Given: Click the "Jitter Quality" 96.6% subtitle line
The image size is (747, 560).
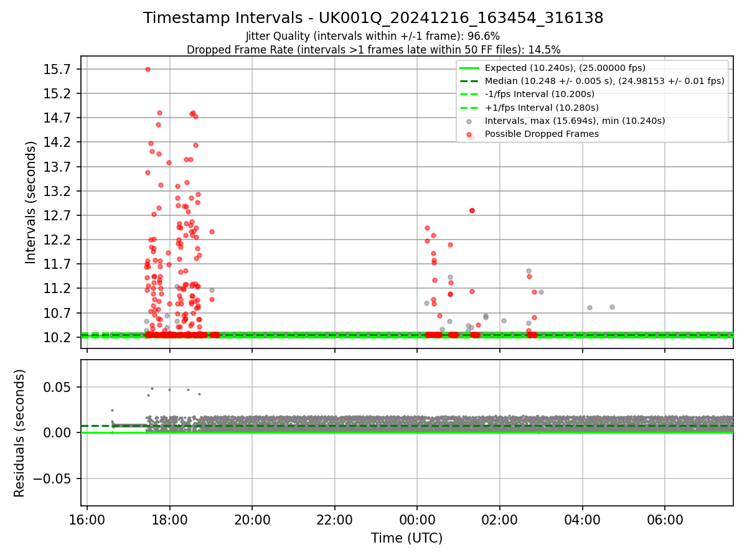Looking at the screenshot, I should (373, 36).
